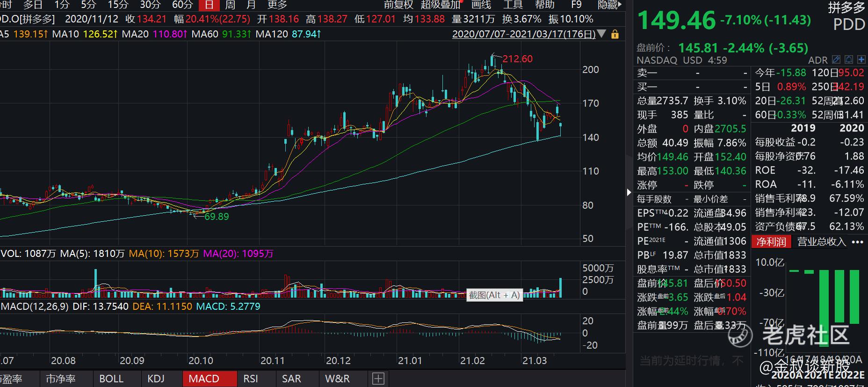Switch to the 月 monthly chart

point(251,5)
